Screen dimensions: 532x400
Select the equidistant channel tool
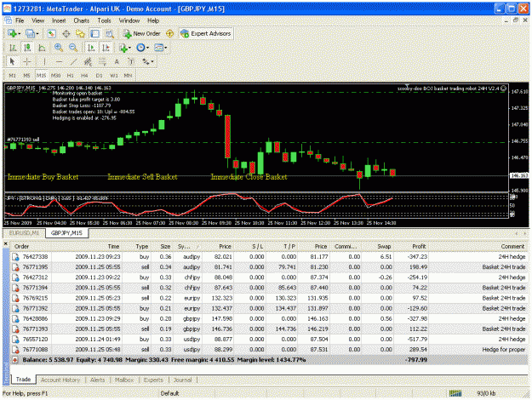88,62
